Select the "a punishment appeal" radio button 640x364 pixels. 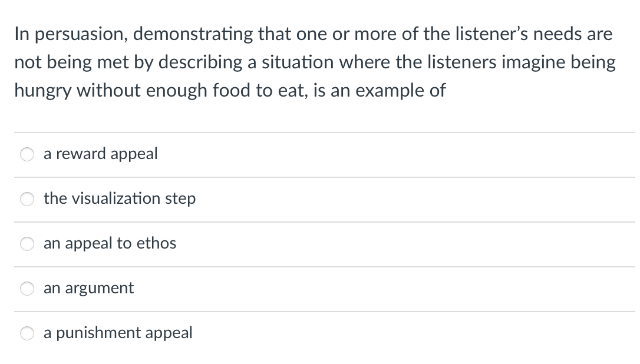[28, 333]
